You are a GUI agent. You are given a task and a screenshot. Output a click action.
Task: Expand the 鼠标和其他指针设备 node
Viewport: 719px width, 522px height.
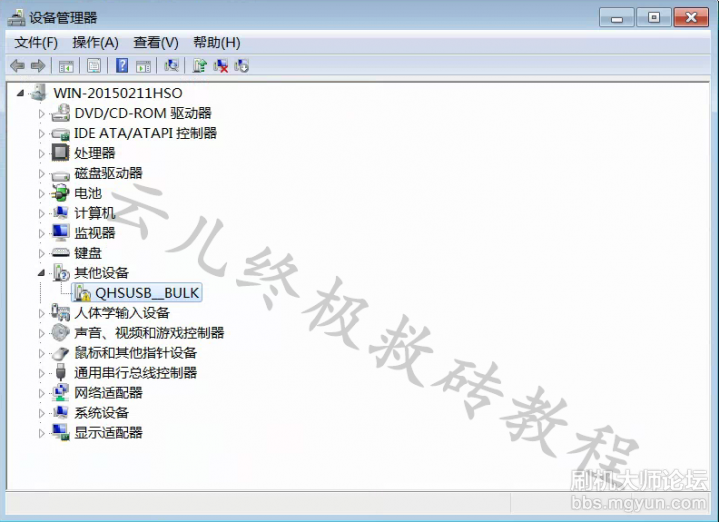click(42, 353)
